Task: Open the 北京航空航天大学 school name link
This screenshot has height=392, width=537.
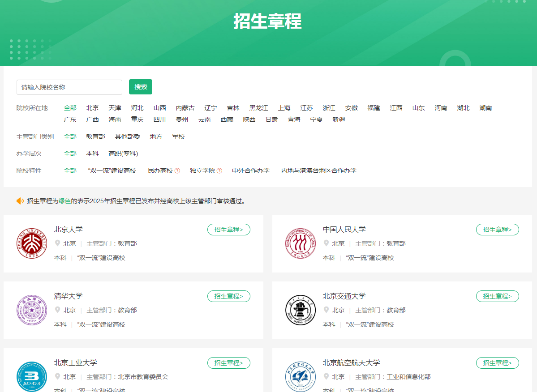Action: tap(352, 362)
